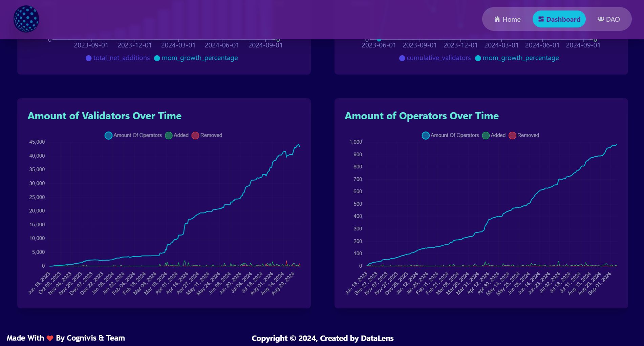The height and width of the screenshot is (346, 644).
Task: Click the red Removed spike in Validators chart
Action: (286, 263)
